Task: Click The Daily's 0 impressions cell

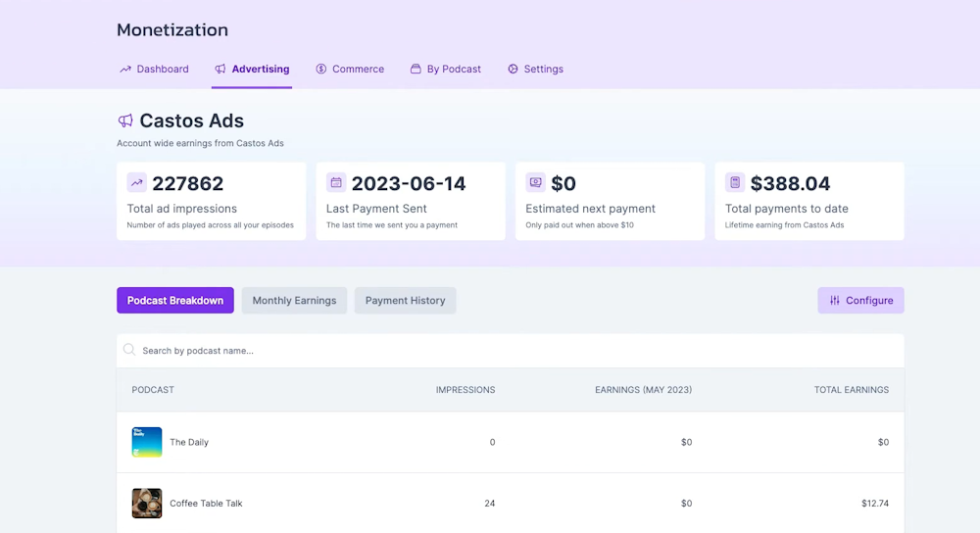Action: coord(493,442)
